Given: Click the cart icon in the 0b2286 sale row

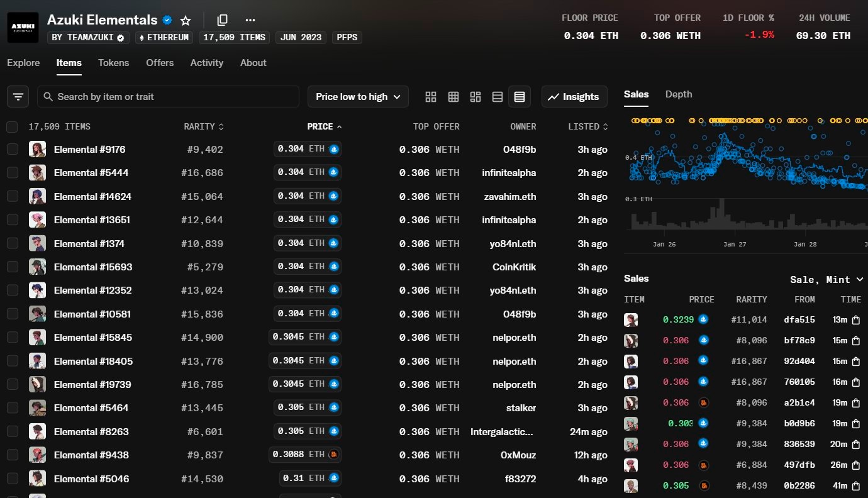Looking at the screenshot, I should pyautogui.click(x=856, y=486).
